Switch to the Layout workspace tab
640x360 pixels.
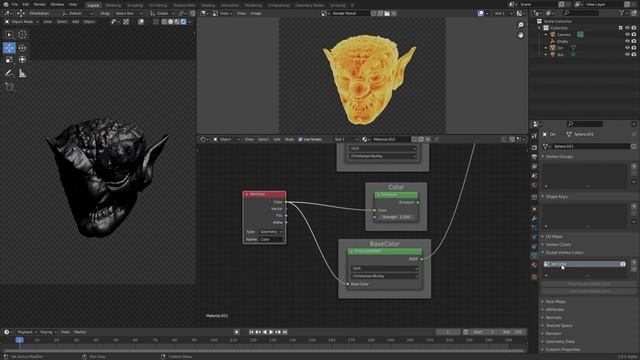93,5
